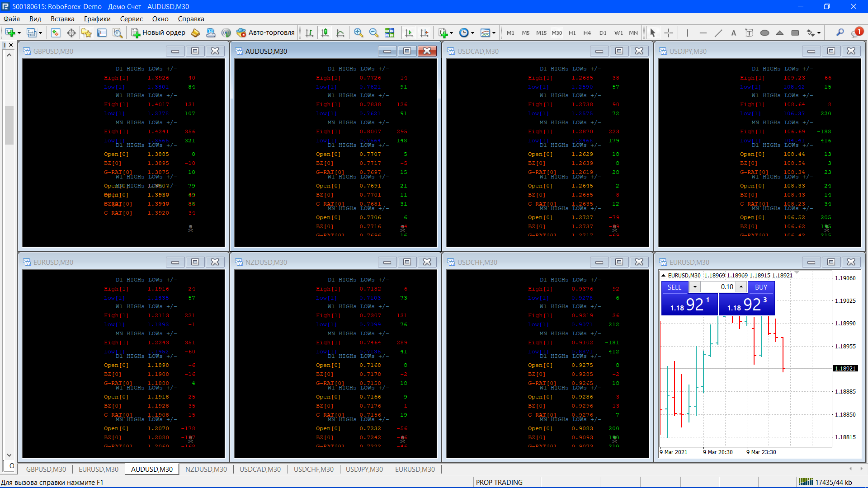The height and width of the screenshot is (488, 868).
Task: Open the lot volume dropdown near SELL
Action: 695,287
